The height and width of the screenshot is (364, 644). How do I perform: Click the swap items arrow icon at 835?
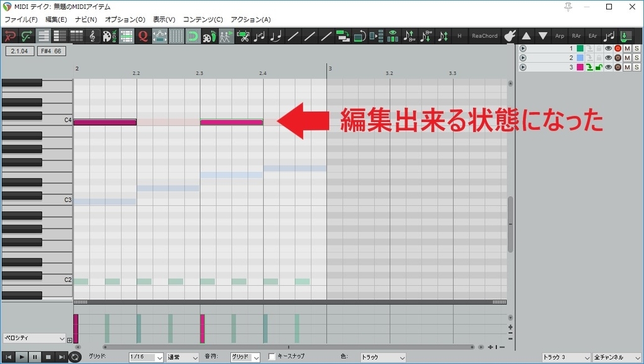[343, 36]
